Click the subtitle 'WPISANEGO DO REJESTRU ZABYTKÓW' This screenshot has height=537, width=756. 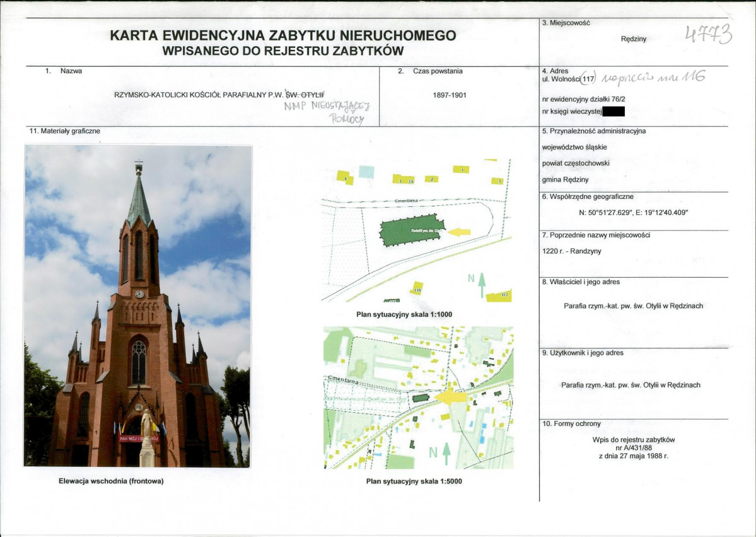pos(283,50)
